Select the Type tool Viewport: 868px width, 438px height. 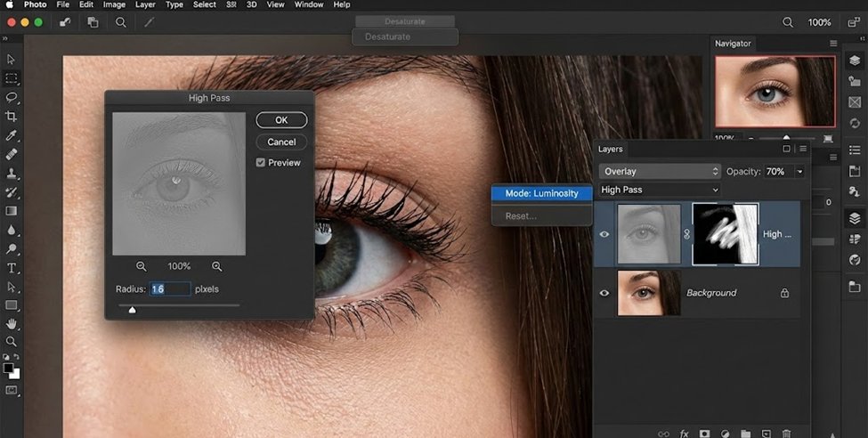11,268
